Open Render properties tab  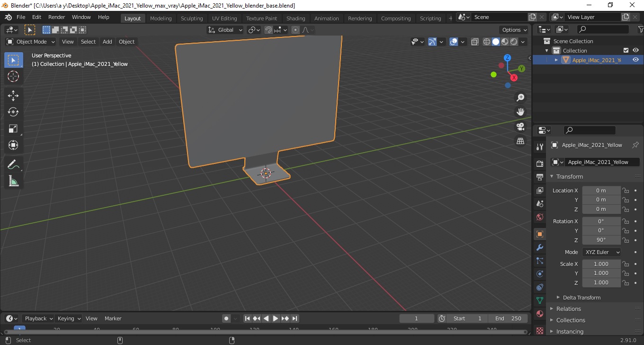[x=540, y=163]
